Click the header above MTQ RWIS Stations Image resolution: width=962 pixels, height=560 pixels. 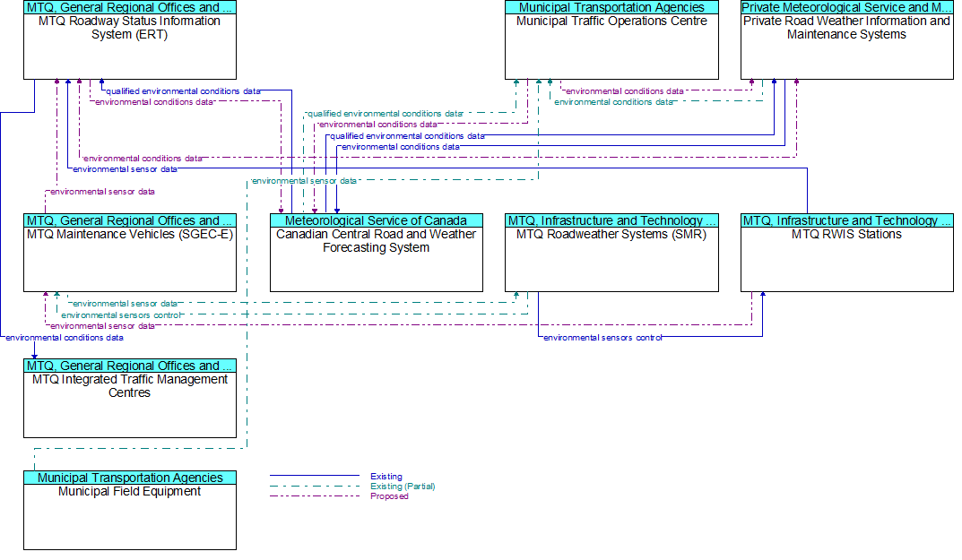tap(847, 220)
